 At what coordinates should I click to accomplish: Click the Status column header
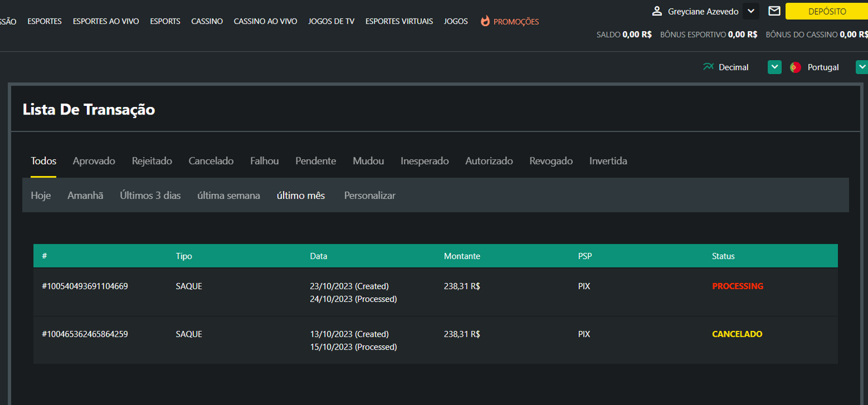(x=723, y=256)
